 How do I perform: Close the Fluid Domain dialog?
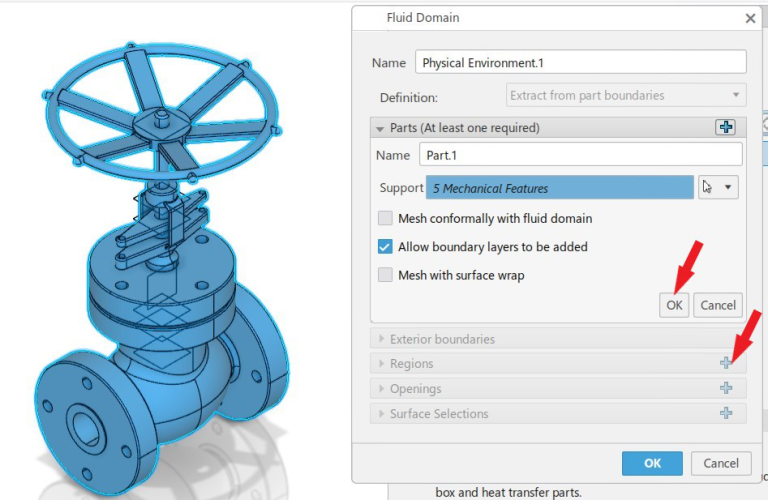tap(750, 18)
